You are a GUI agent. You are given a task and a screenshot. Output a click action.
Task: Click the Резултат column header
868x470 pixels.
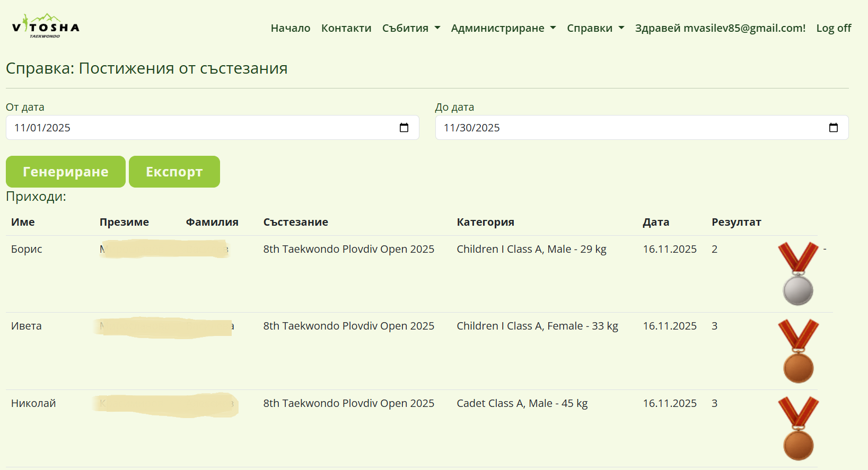point(736,222)
